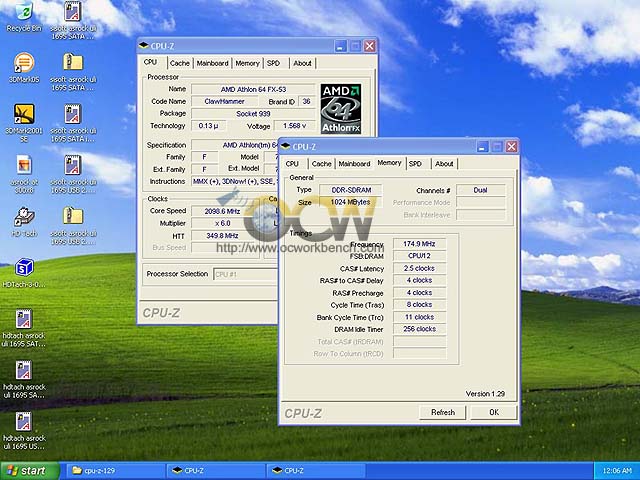Click the FSB:DRAM value 'CPU/12'

click(x=420, y=256)
